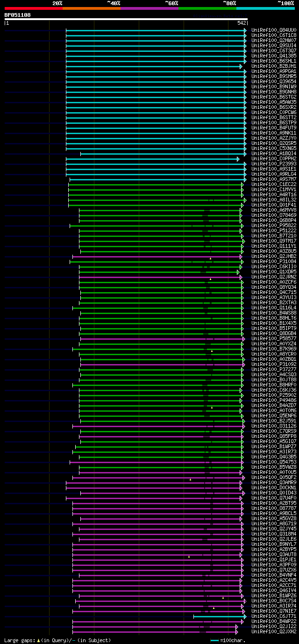Image resolution: width=299 pixels, height=644 pixels.
Task: Click the UniRef100_B4FUT9 entry
Action: (274, 128)
